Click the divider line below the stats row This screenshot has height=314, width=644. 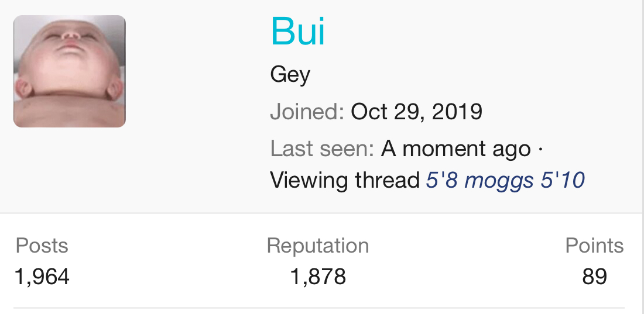[319, 308]
